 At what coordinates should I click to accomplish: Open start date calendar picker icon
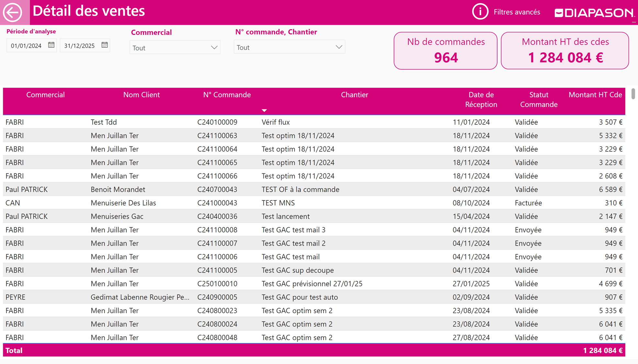tap(51, 45)
